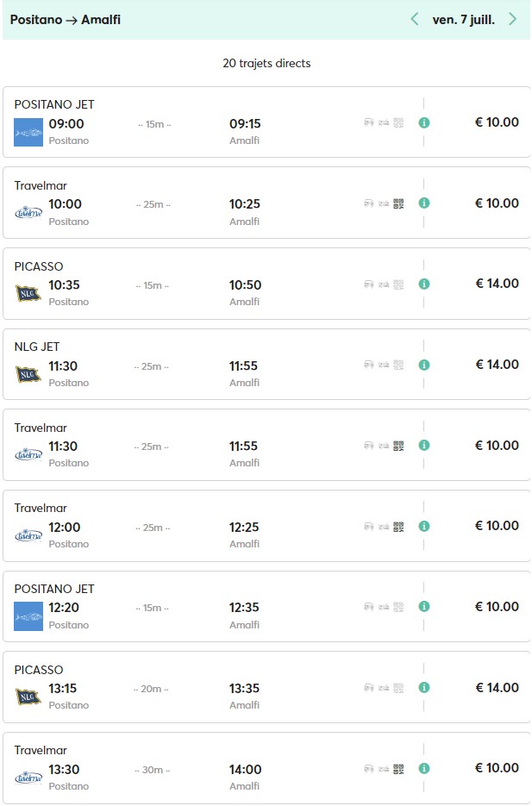
Task: Choose the 12:20 Positano Jet trip
Action: [x=65, y=608]
